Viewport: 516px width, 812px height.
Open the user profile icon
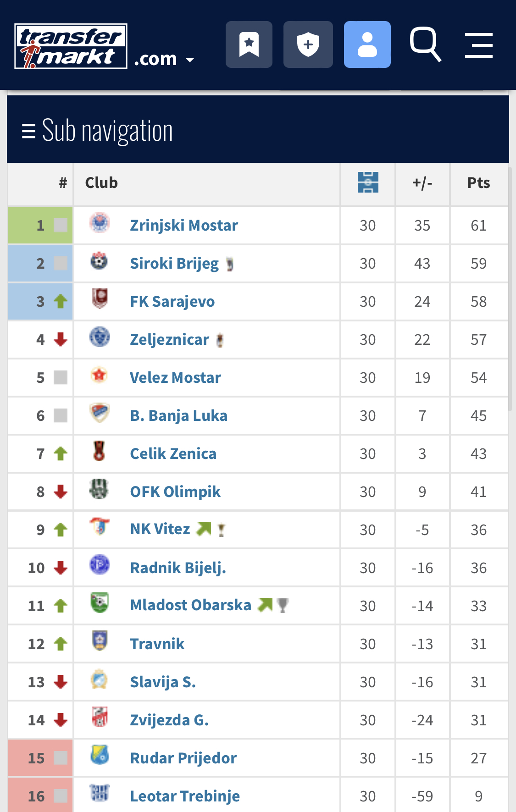point(367,44)
